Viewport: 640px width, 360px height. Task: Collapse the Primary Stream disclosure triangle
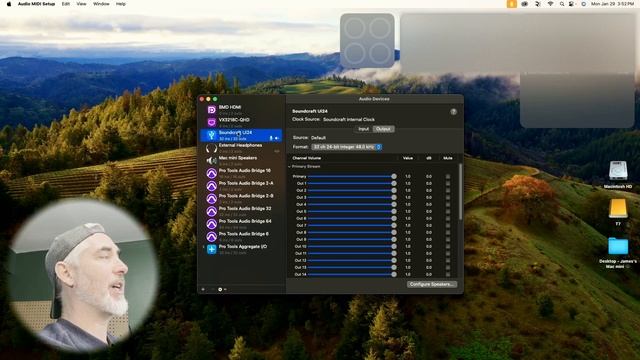[x=289, y=167]
